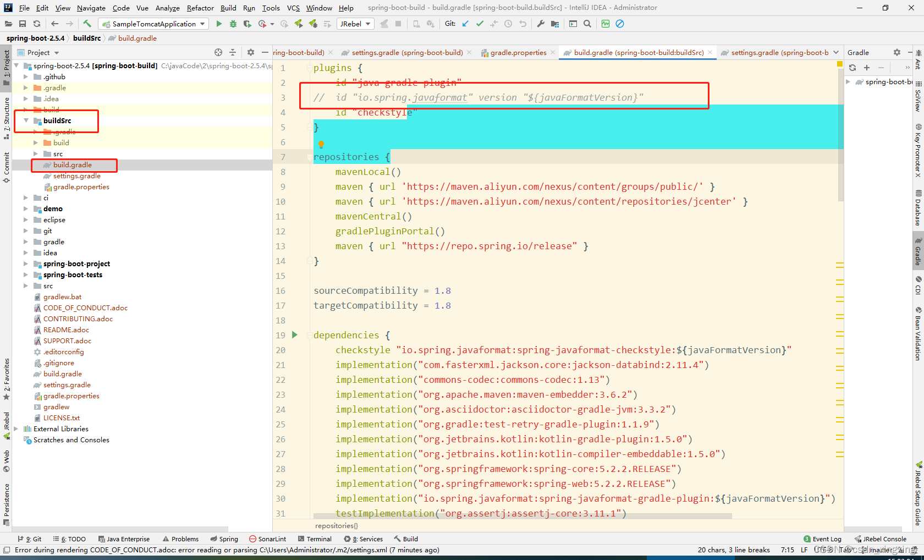Viewport: 924px width, 560px height.
Task: Click the Build Project hammer icon
Action: point(87,24)
